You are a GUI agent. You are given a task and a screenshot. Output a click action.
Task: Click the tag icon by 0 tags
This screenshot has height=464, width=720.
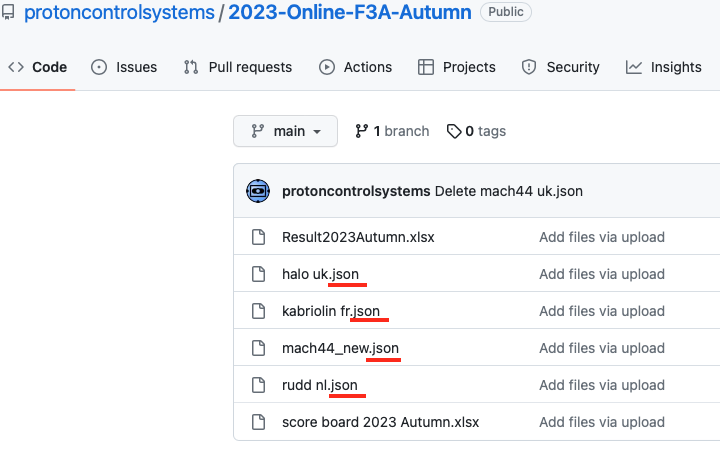coord(454,131)
